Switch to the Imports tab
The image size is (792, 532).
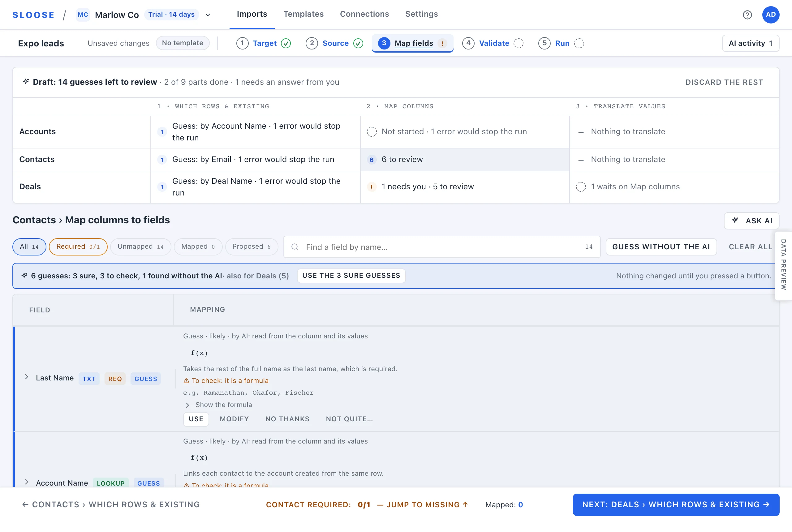click(252, 14)
